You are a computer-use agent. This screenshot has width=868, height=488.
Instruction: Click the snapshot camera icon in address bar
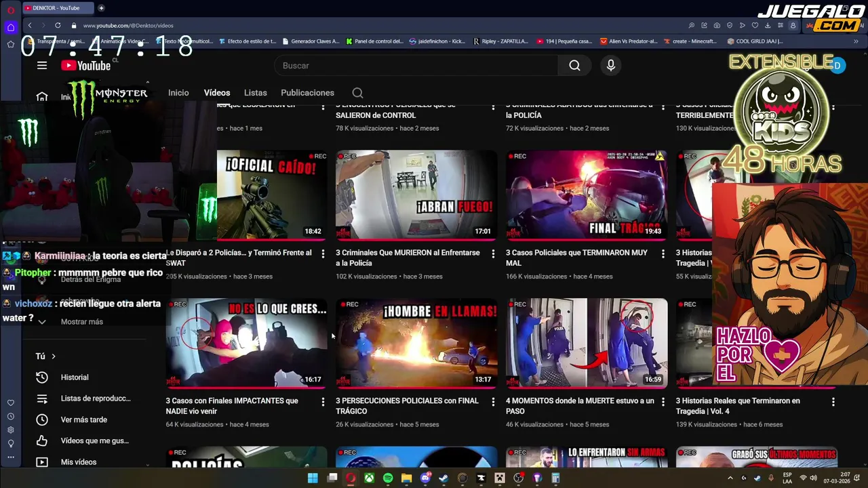717,26
